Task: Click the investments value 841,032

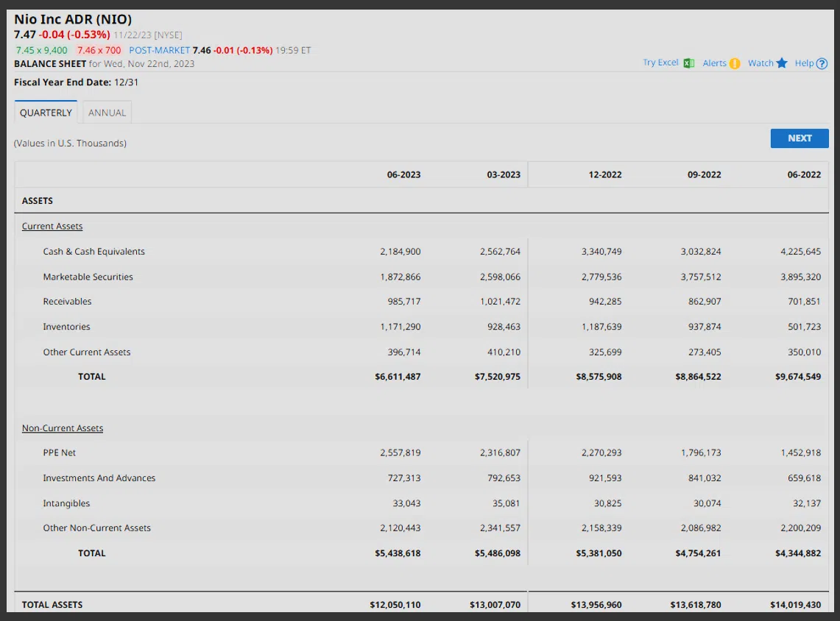Action: point(705,478)
